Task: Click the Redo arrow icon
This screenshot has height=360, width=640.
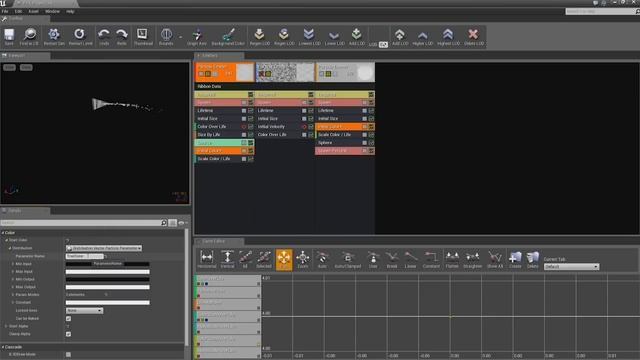Action: pyautogui.click(x=122, y=35)
